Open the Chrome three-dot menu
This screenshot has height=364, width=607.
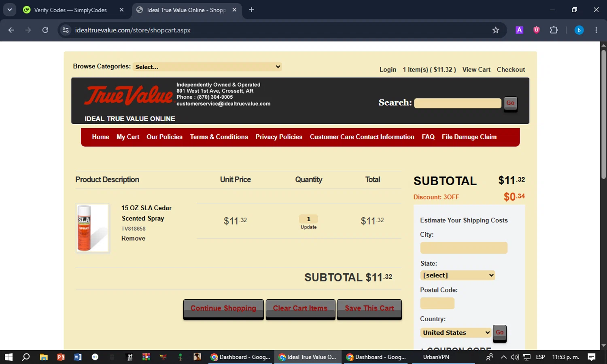[596, 30]
